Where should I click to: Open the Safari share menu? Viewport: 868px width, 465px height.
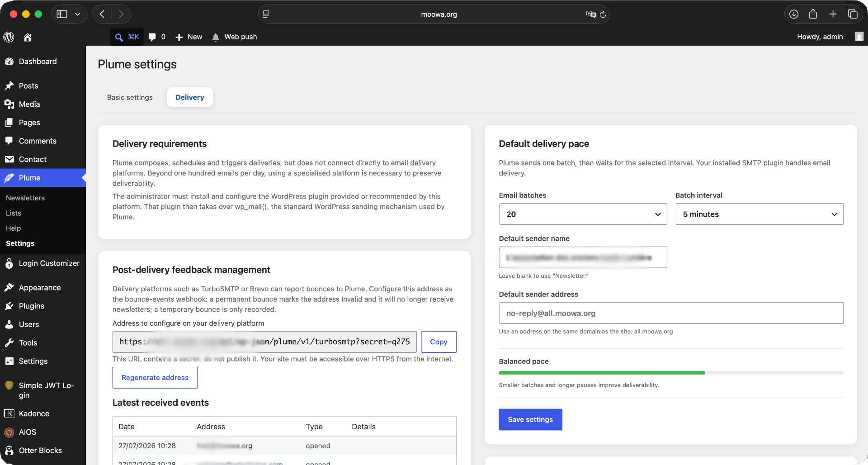[813, 14]
